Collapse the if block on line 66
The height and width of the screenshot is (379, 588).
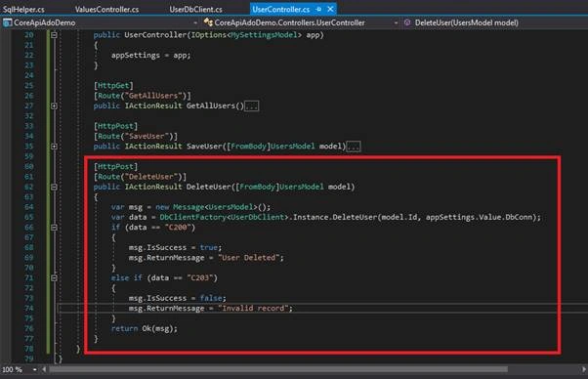coord(54,228)
